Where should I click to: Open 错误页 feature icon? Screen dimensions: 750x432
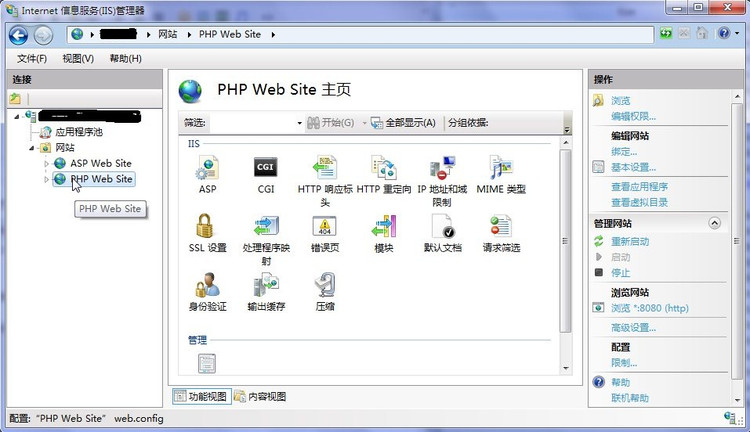(x=325, y=233)
